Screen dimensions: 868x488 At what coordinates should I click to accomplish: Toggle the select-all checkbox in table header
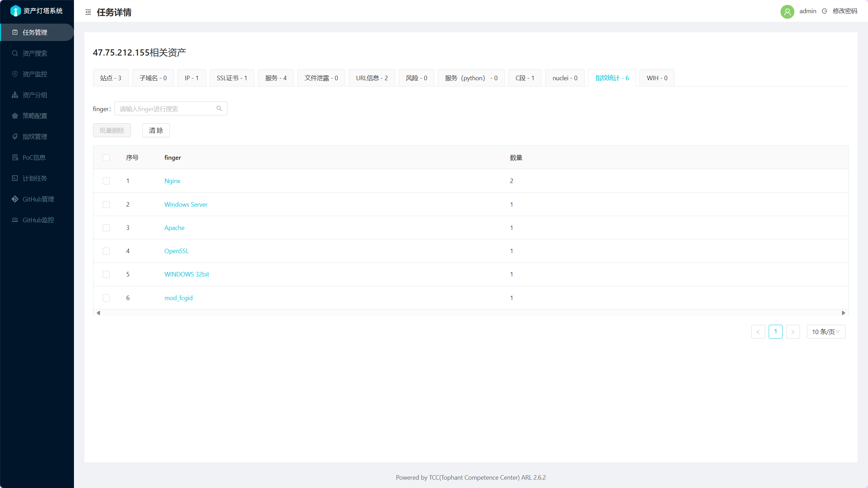(x=106, y=158)
